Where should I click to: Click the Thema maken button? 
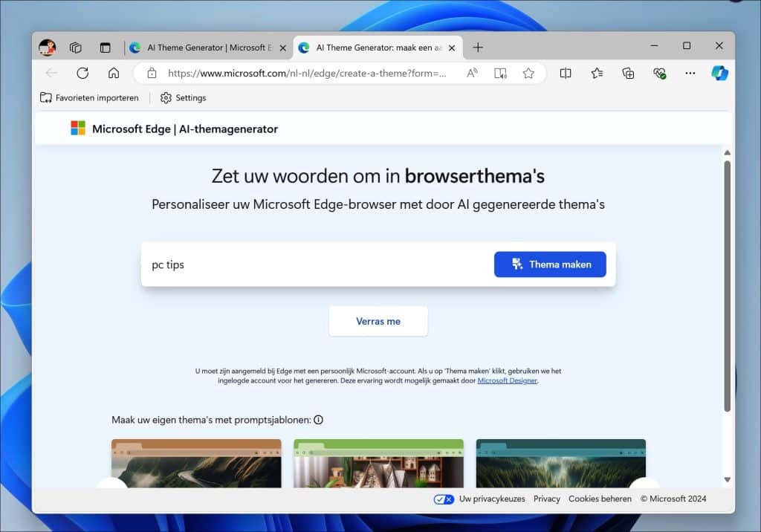pos(550,264)
